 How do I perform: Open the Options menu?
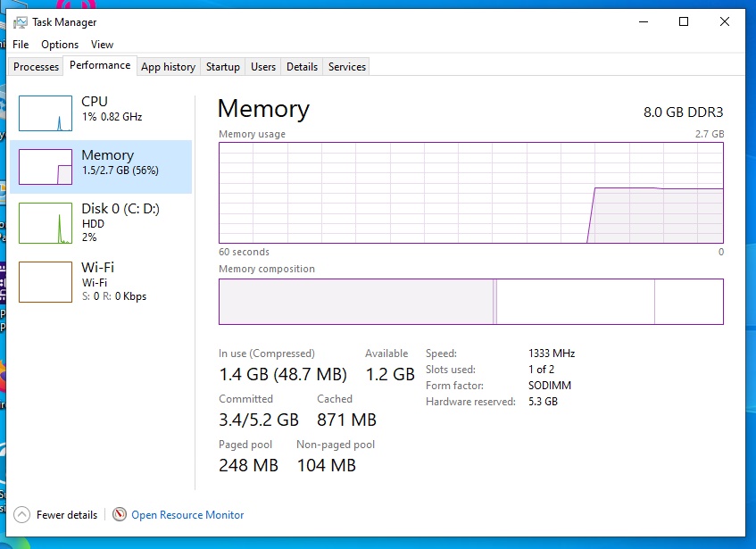[x=60, y=45]
